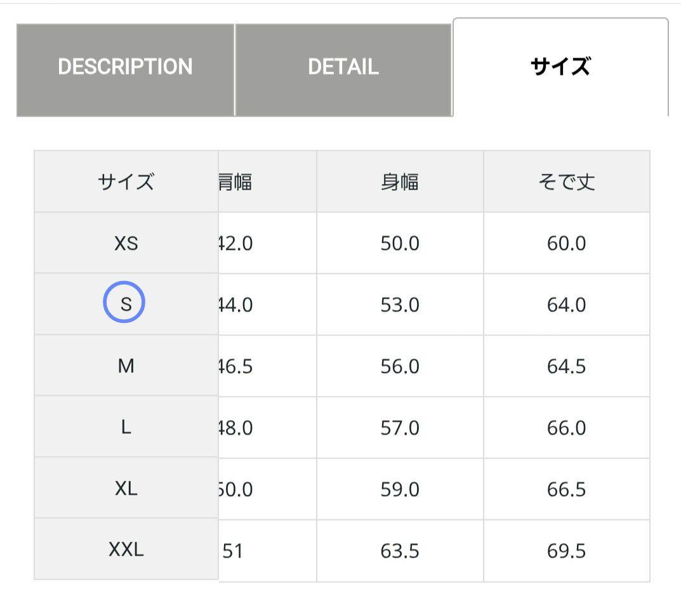Click the XXL size label

tap(125, 551)
